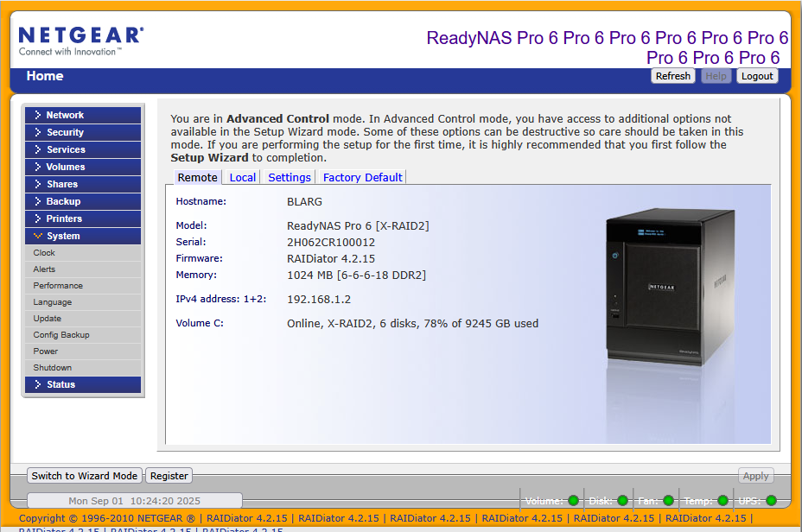The height and width of the screenshot is (532, 802).
Task: Open the Clock settings page
Action: (83, 253)
